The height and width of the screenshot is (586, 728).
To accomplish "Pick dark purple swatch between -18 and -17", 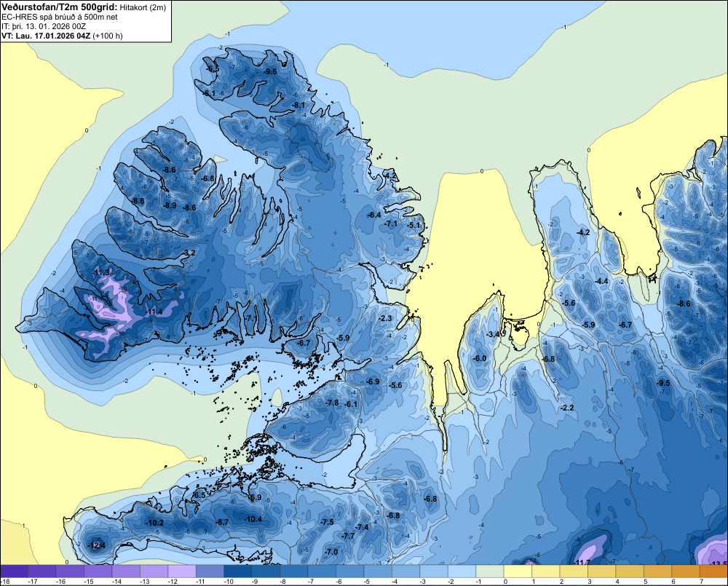I will 14,571.
